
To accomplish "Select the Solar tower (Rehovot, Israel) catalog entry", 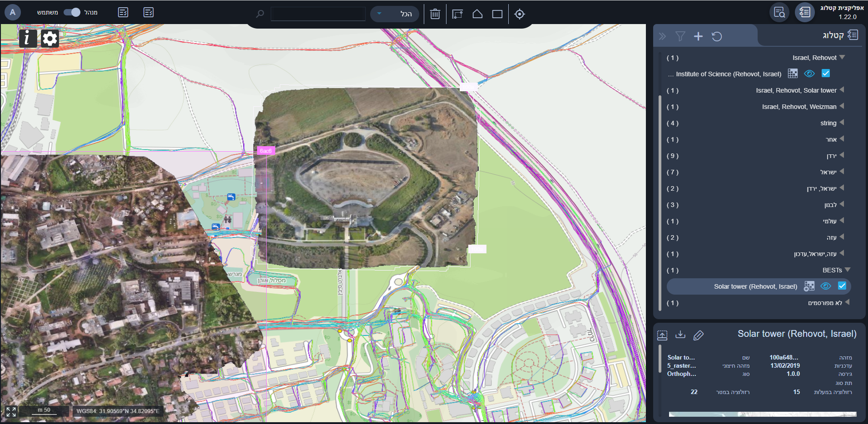I will tap(754, 286).
